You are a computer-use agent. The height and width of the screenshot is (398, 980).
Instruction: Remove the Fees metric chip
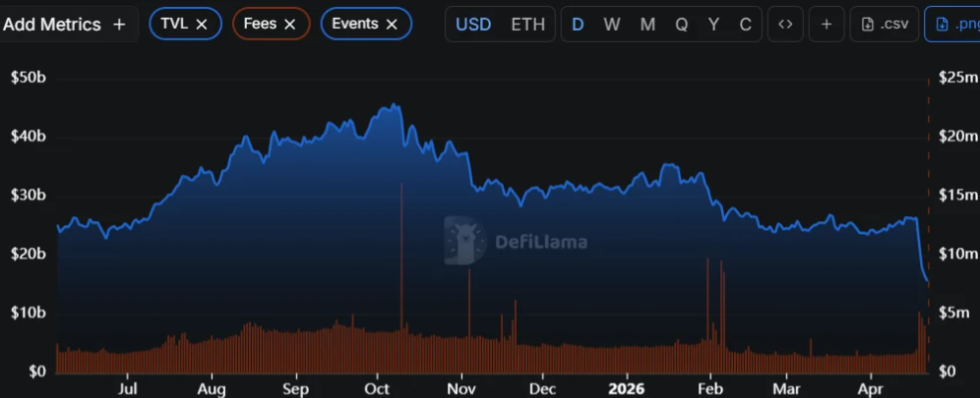pos(289,25)
